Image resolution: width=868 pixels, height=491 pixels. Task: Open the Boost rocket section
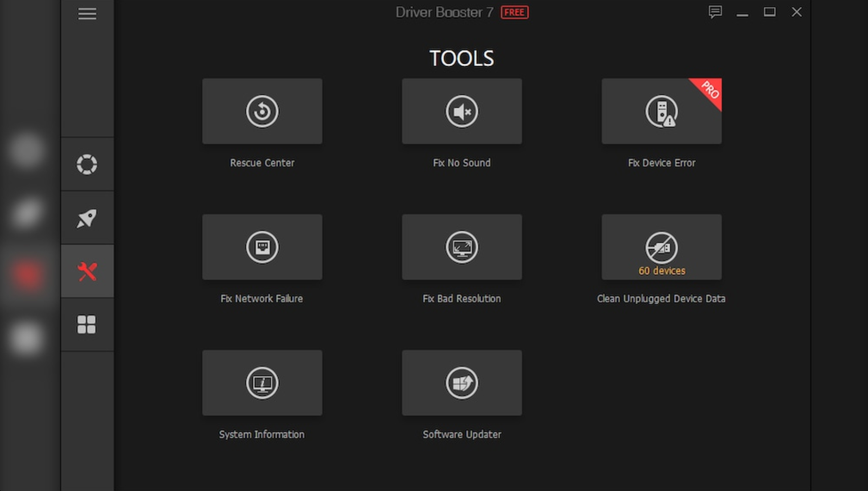click(87, 218)
